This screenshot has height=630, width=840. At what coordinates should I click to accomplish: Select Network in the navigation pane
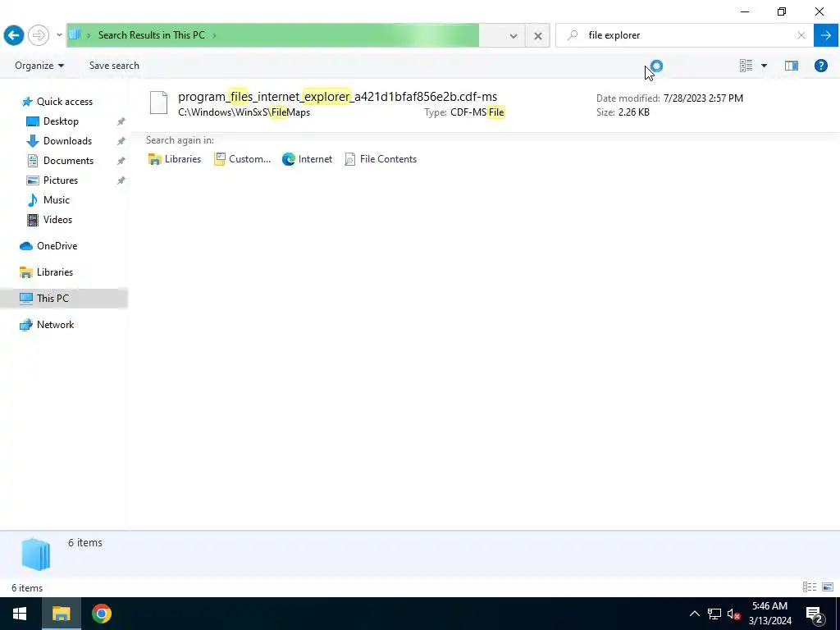[x=55, y=325]
